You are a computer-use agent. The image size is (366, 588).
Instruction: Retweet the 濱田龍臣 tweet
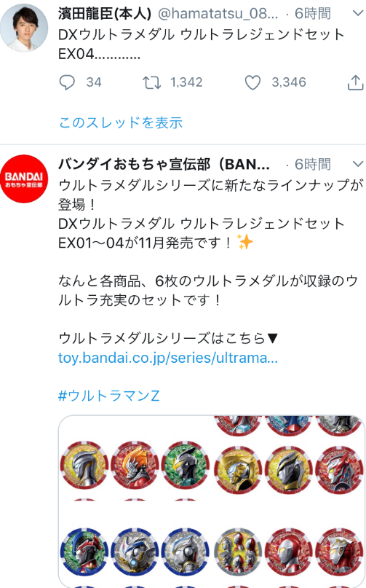click(x=152, y=82)
